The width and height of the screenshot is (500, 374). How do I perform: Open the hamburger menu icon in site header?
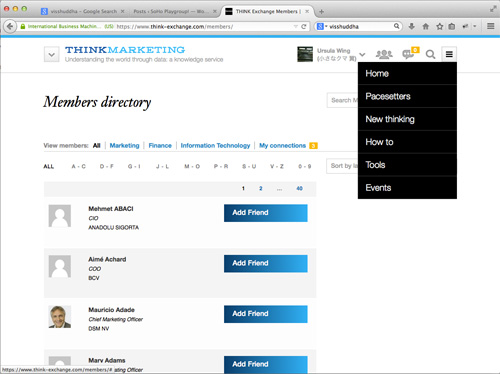tap(449, 54)
